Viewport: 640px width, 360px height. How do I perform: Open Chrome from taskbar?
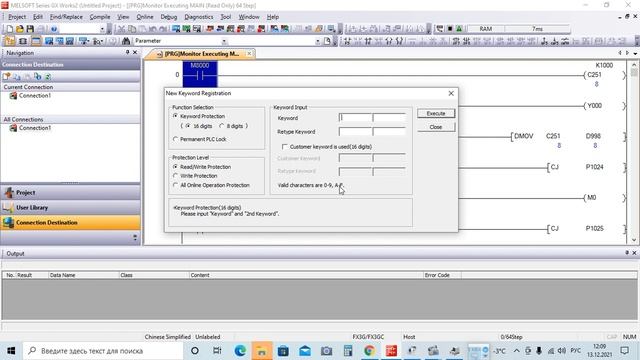[x=369, y=351]
